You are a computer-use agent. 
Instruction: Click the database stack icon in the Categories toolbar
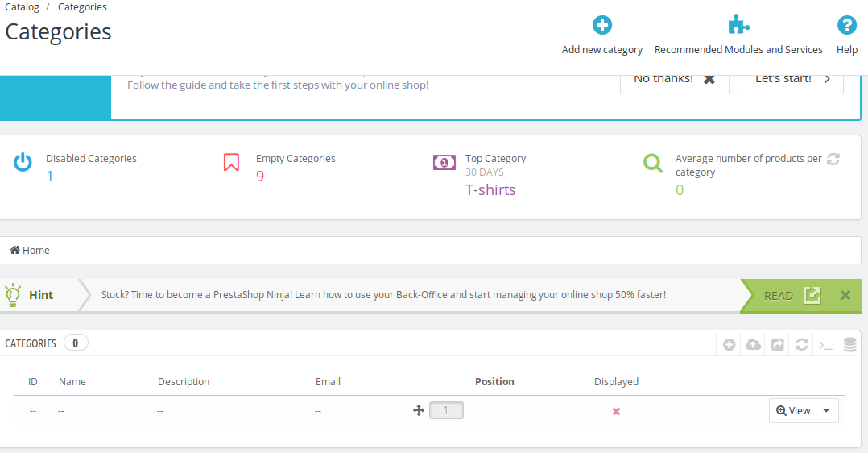tap(849, 345)
